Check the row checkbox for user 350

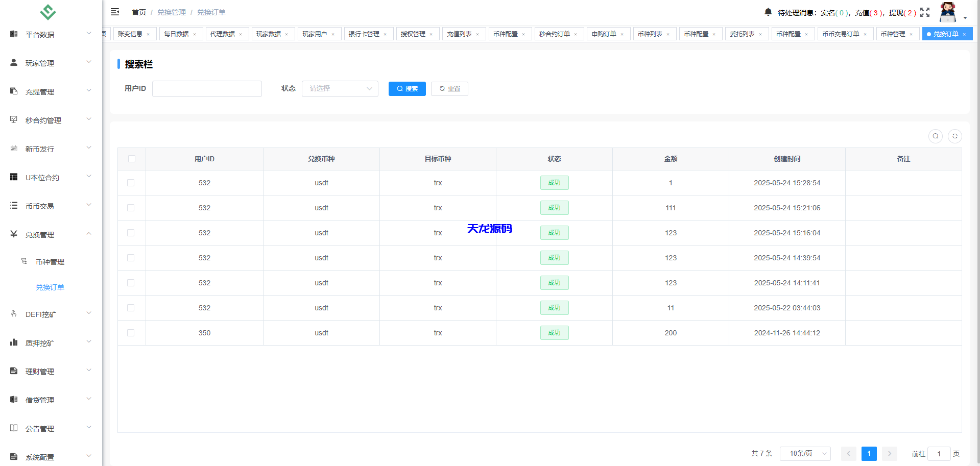(x=131, y=333)
